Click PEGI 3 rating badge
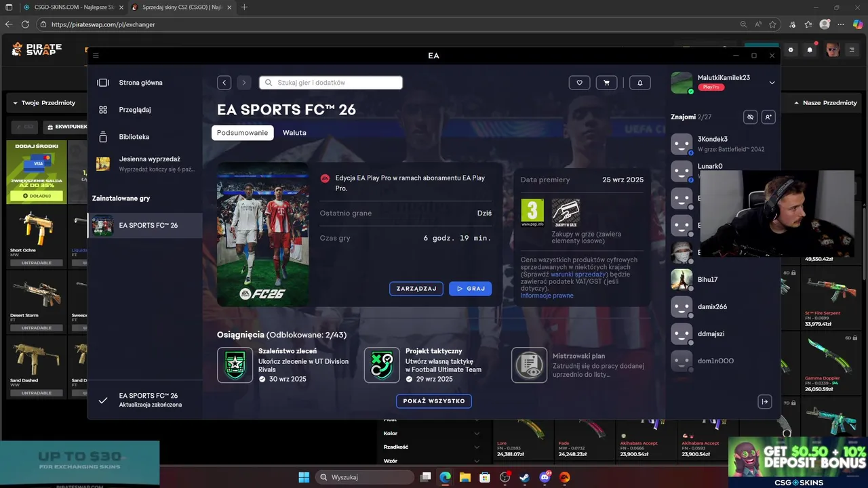The image size is (868, 488). tap(532, 212)
